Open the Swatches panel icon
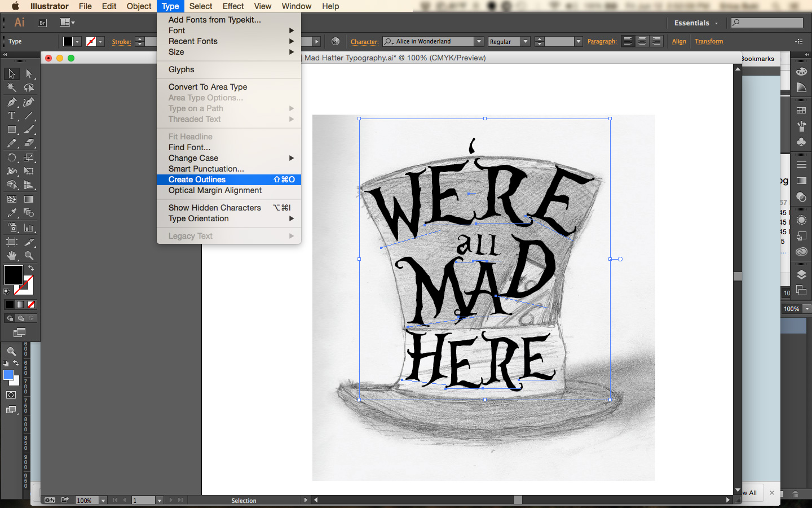Screen dimensions: 812x508 tap(801, 111)
